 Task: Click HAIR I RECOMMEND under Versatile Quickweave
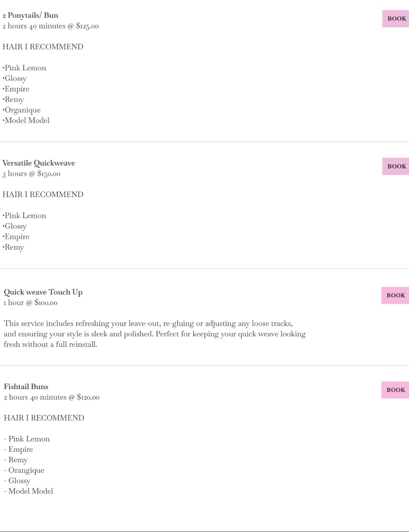(x=43, y=194)
